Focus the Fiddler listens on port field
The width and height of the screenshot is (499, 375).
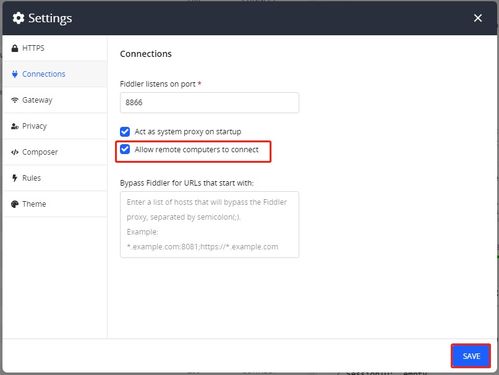click(209, 102)
